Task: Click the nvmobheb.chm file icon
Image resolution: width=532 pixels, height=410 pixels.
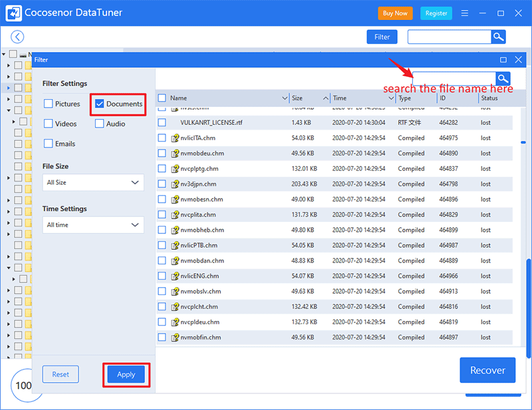Action: coord(175,230)
